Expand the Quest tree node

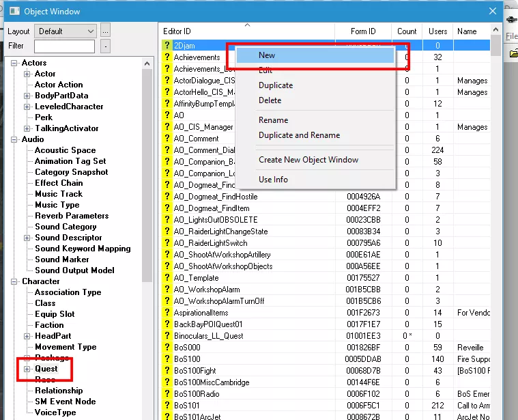click(27, 369)
